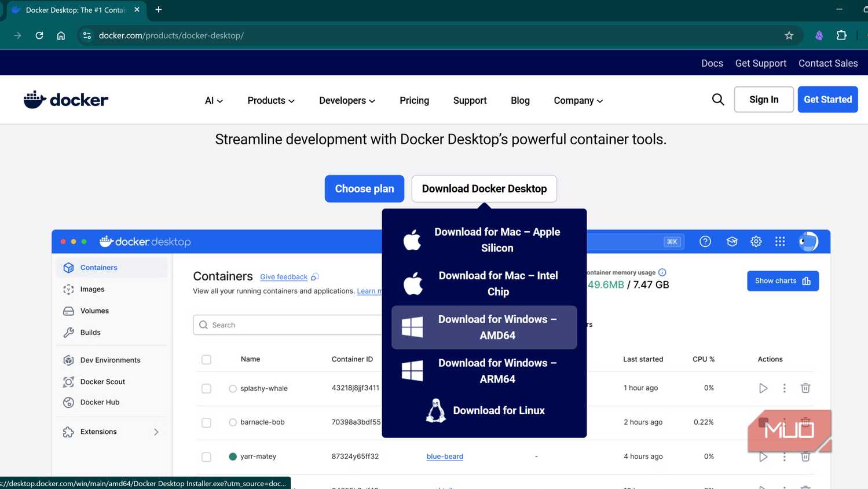
Task: Open Docker Desktop settings gear
Action: [x=756, y=241]
